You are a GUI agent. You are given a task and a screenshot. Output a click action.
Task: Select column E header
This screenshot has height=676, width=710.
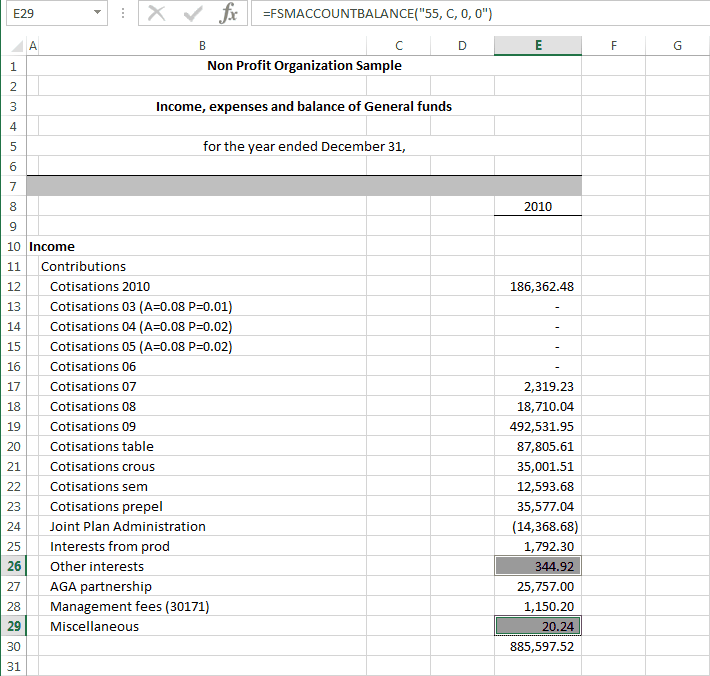click(x=538, y=46)
